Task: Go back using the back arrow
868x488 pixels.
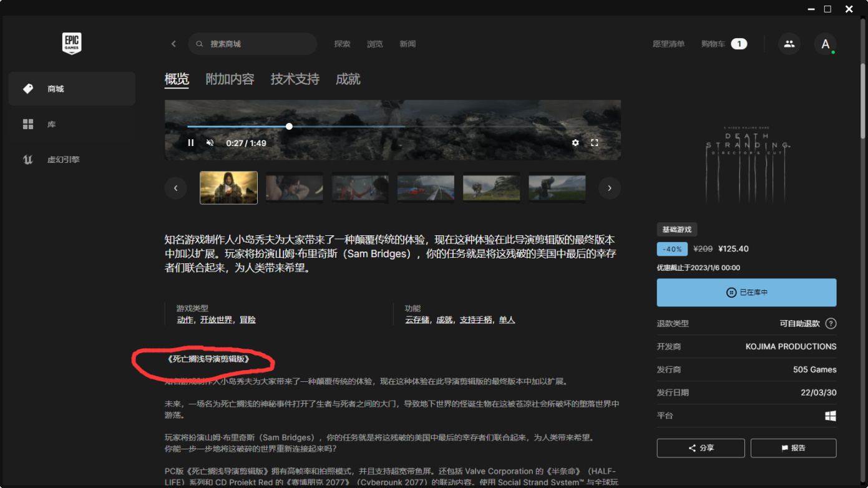Action: pyautogui.click(x=173, y=44)
